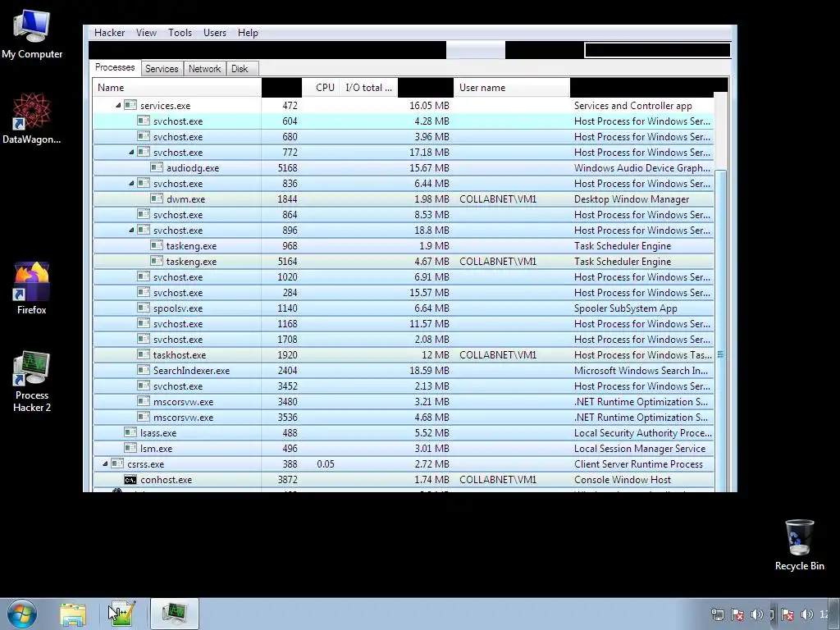
Task: Click the lsm.exe process icon
Action: point(130,448)
